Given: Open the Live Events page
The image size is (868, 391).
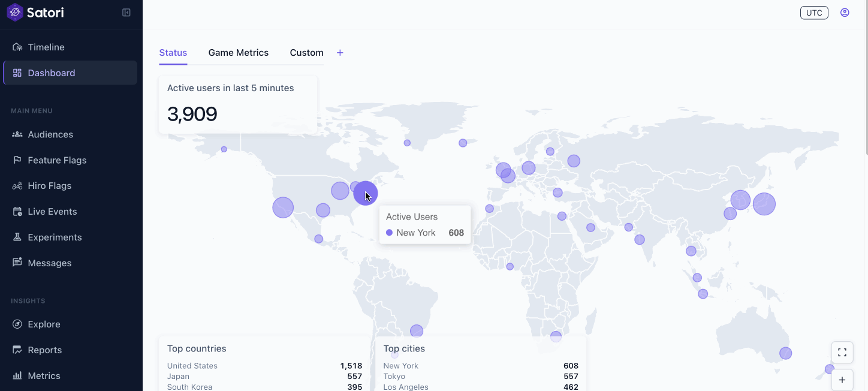Looking at the screenshot, I should coord(70,212).
